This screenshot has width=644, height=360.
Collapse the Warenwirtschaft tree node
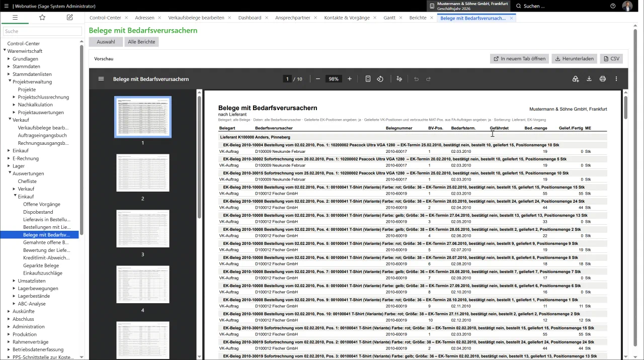point(4,51)
